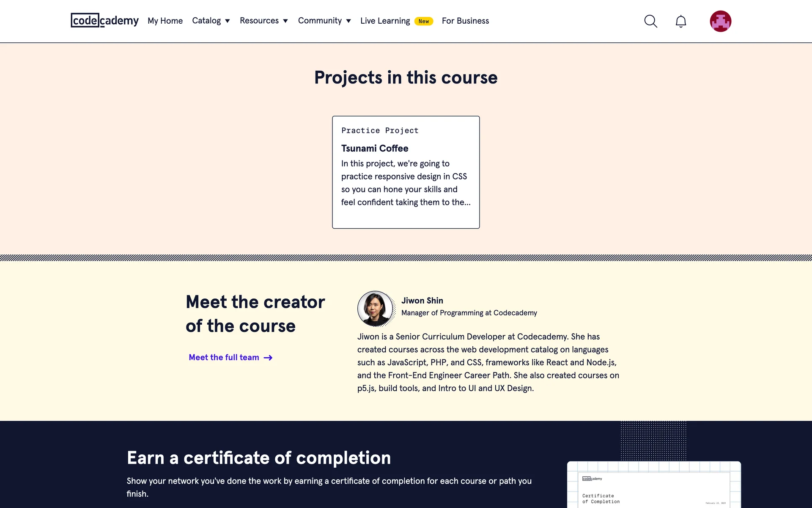Click the Earn a certificate of completion heading
This screenshot has width=812, height=508.
[259, 458]
